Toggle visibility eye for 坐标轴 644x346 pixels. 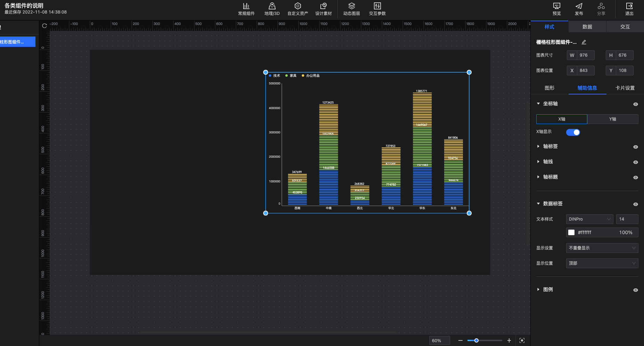tap(635, 104)
